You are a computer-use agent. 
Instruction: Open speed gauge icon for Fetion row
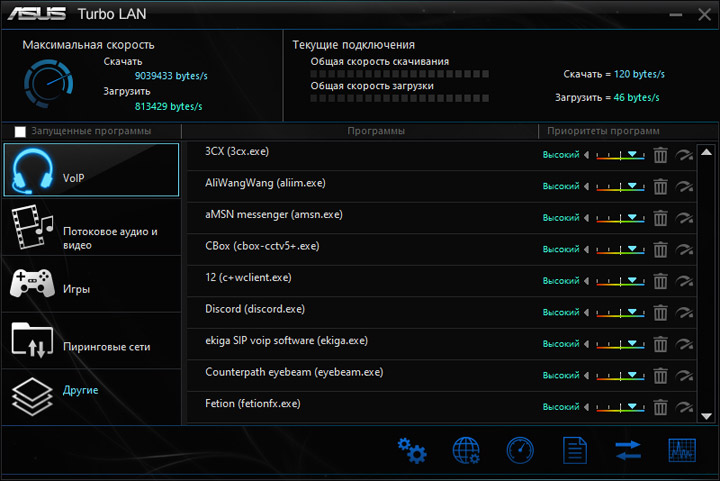pyautogui.click(x=684, y=407)
